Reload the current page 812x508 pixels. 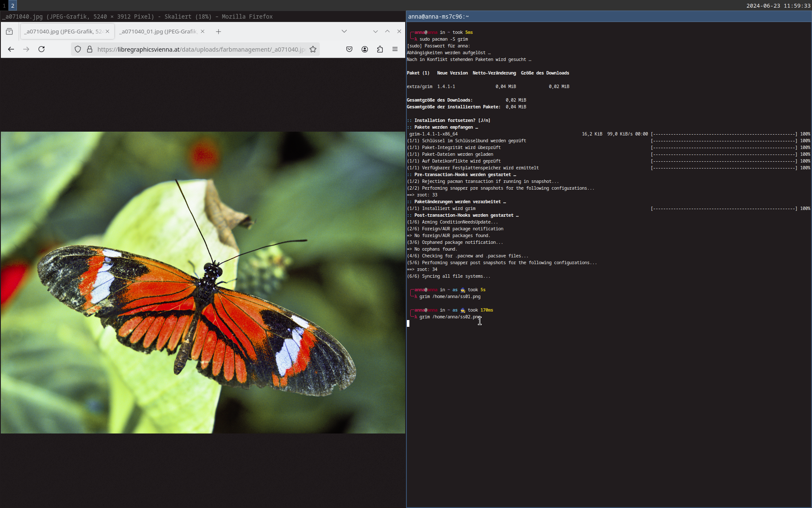[41, 49]
